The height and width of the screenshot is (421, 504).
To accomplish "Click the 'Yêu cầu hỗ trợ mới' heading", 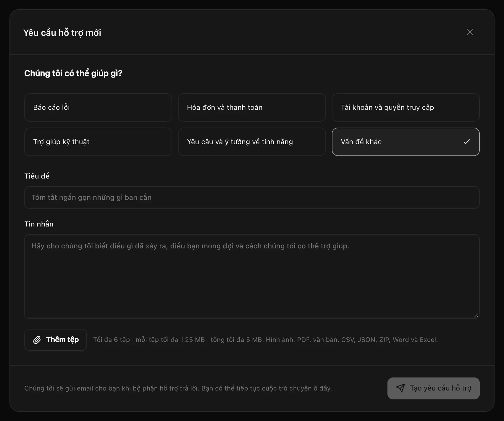I will [x=62, y=33].
